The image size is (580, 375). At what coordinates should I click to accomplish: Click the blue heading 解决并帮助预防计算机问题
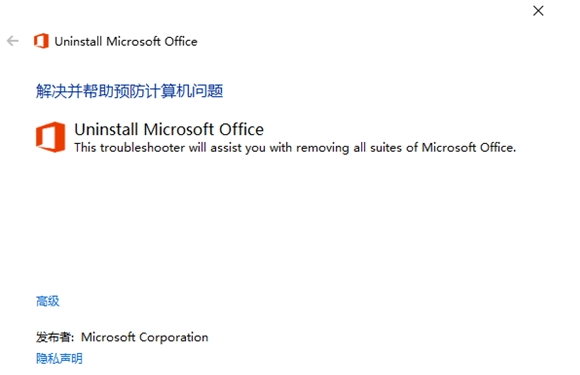click(x=129, y=91)
